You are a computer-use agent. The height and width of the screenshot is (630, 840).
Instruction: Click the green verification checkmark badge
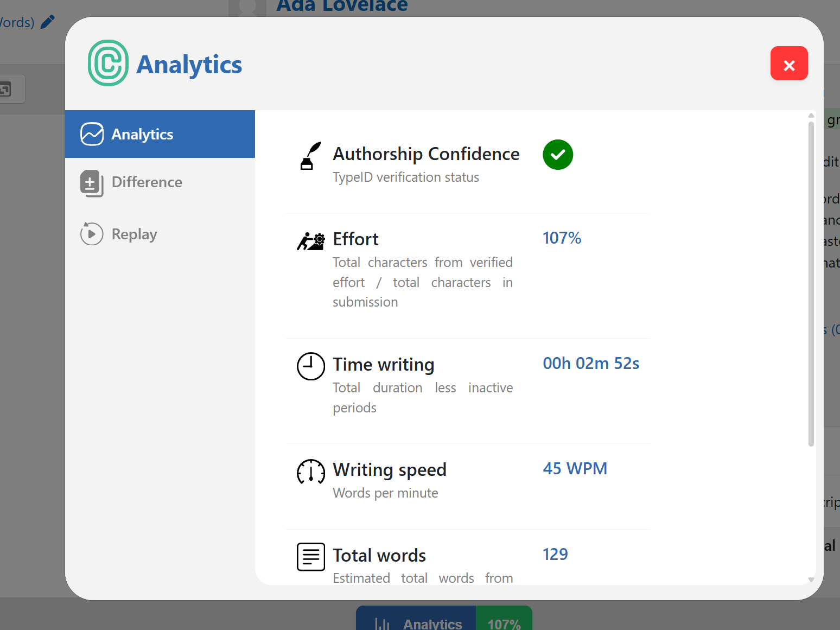tap(558, 155)
